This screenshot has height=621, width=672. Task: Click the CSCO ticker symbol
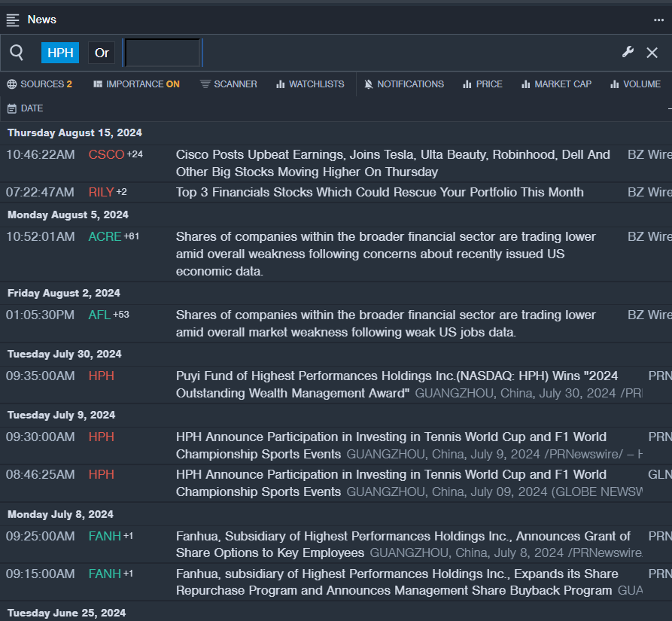[x=106, y=155]
